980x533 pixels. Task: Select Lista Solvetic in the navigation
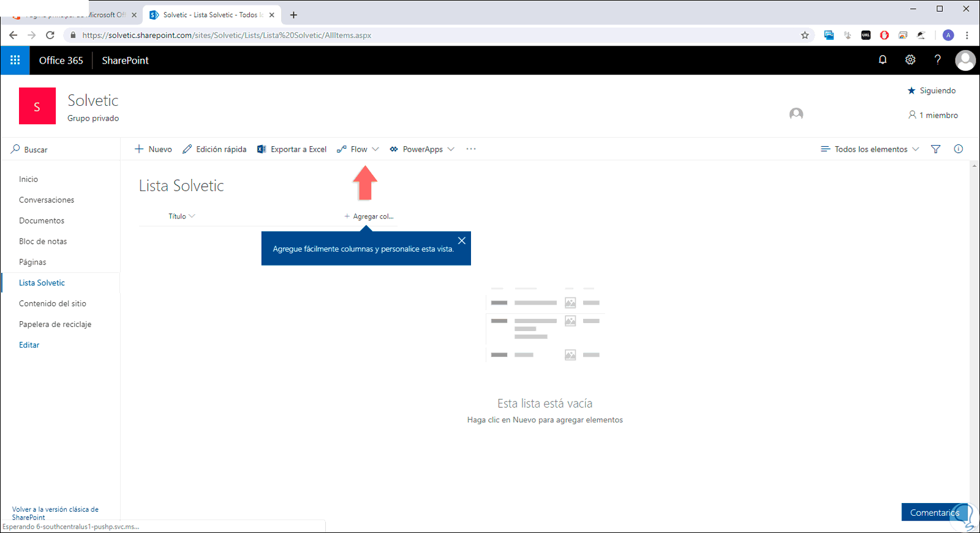coord(42,283)
